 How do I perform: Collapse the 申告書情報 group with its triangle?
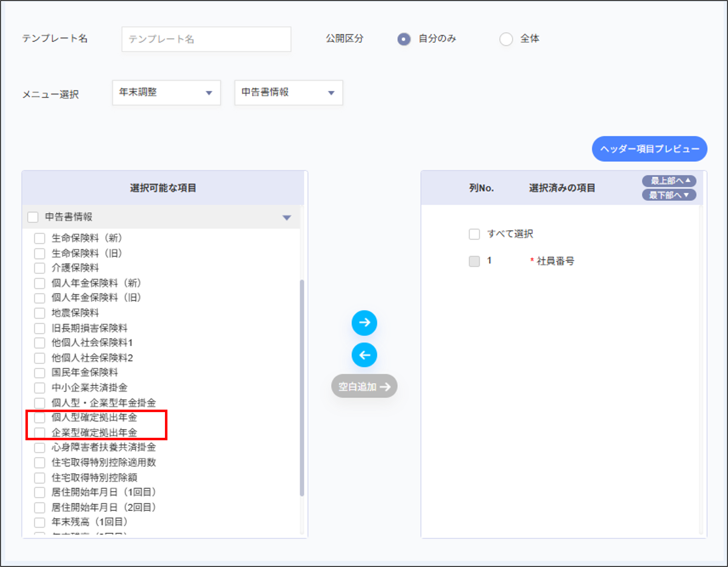[x=287, y=217]
